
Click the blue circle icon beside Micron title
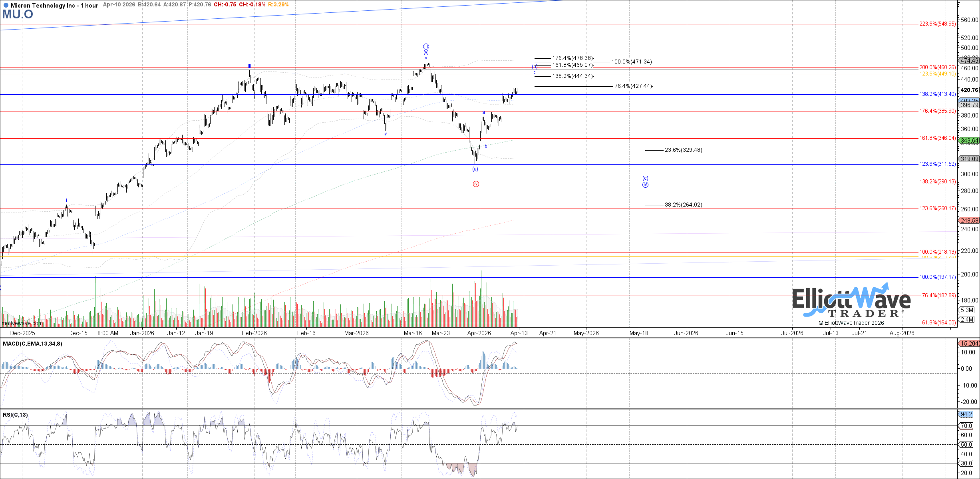pos(5,6)
